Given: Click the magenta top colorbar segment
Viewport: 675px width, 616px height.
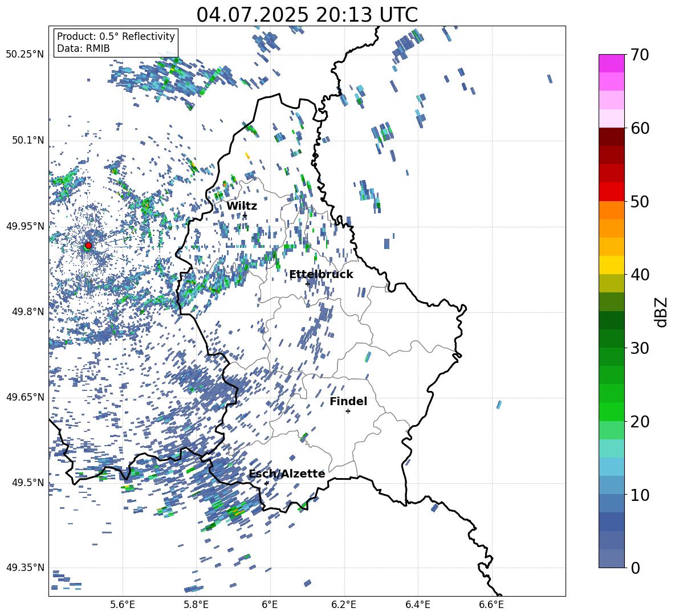Looking at the screenshot, I should (612, 63).
